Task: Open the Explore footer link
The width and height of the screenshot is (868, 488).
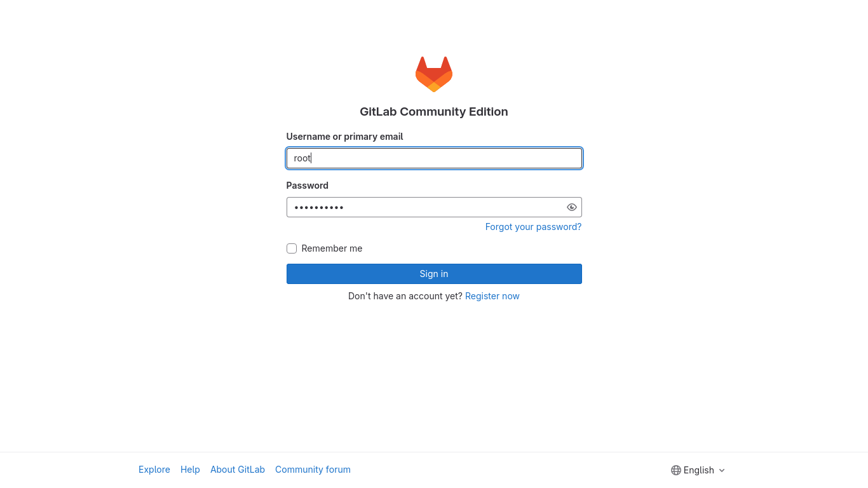Action: click(154, 470)
